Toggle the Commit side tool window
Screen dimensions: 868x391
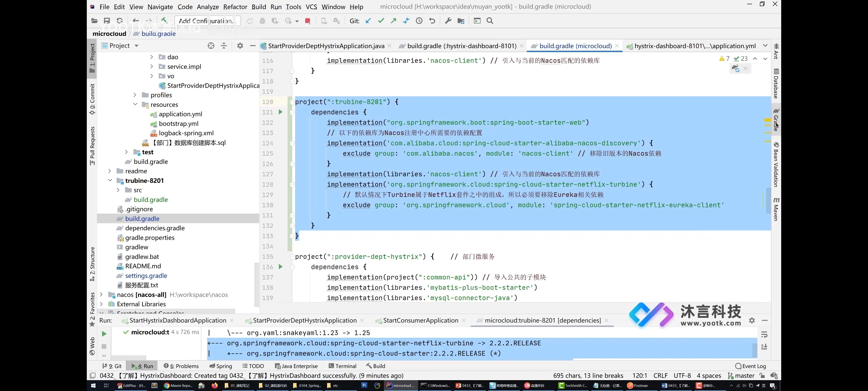pyautogui.click(x=93, y=99)
